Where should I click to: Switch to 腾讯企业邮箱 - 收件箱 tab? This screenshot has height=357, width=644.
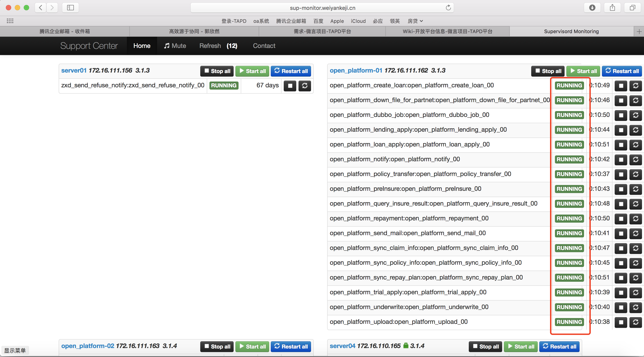click(x=64, y=31)
